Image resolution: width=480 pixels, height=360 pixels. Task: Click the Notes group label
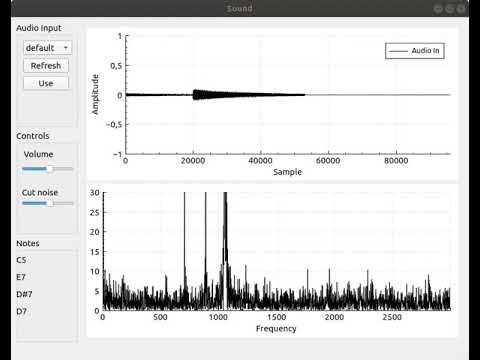pyautogui.click(x=28, y=243)
